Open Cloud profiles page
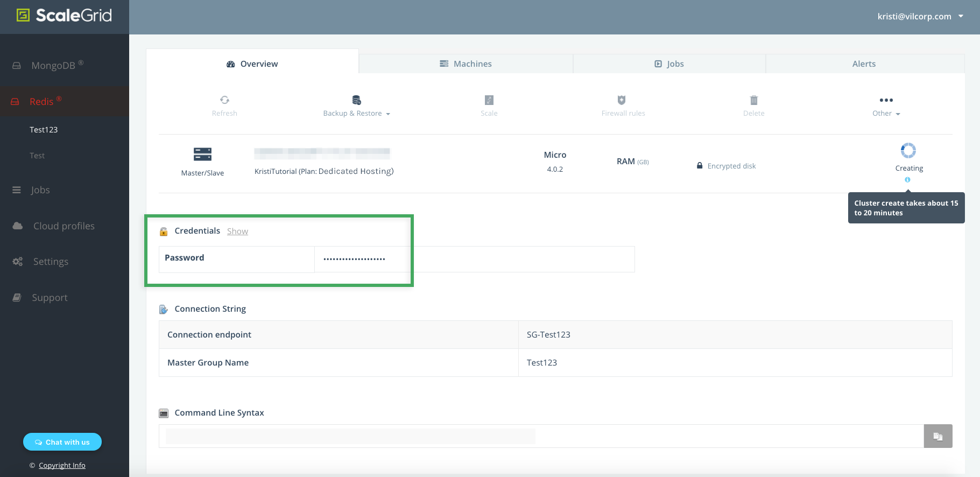980x477 pixels. pyautogui.click(x=65, y=226)
